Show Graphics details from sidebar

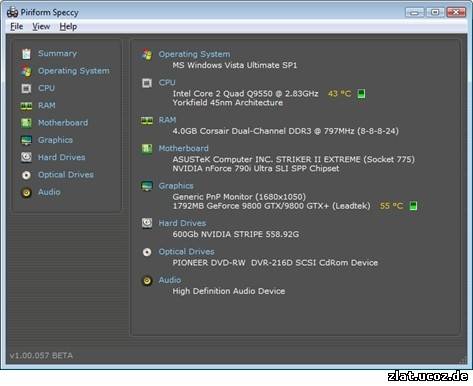coord(55,140)
